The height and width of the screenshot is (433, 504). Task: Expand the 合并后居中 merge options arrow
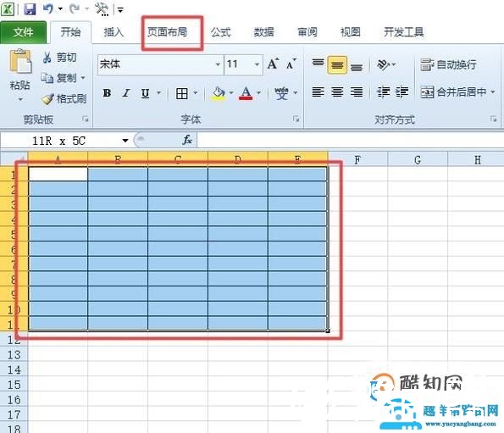[493, 92]
